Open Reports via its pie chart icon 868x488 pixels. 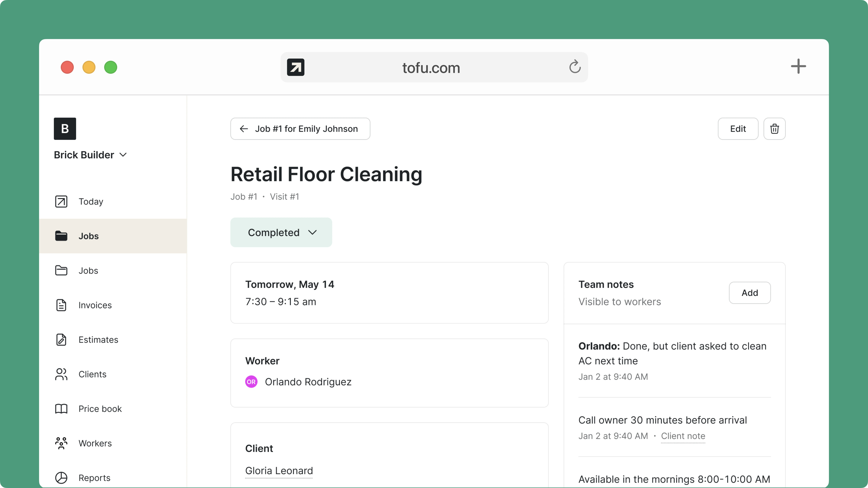tap(61, 478)
